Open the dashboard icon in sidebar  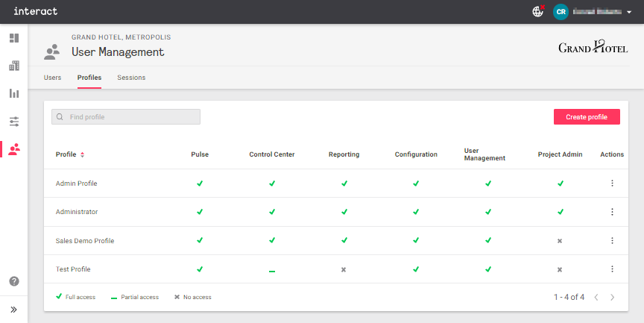point(13,38)
